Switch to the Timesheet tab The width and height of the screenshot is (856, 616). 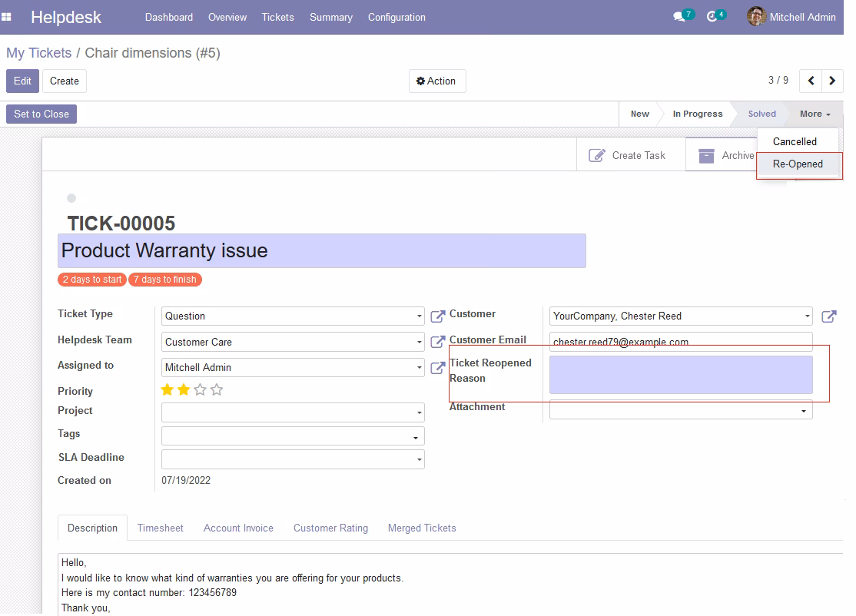coord(160,528)
